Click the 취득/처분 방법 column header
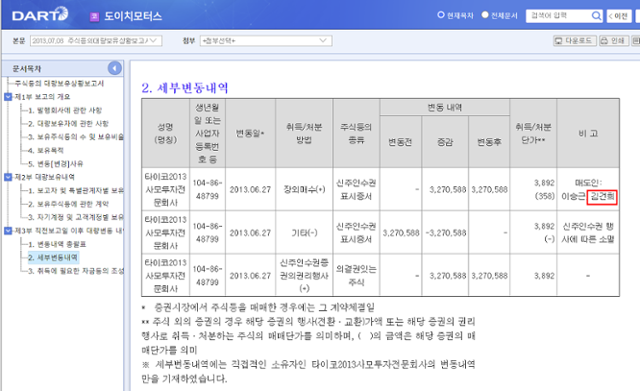The width and height of the screenshot is (640, 391). pos(304,133)
